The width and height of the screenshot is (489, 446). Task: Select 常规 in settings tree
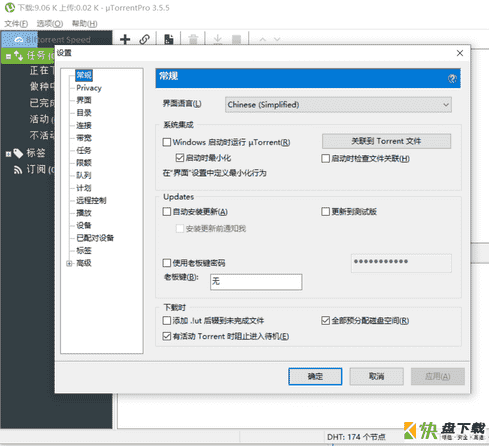84,75
